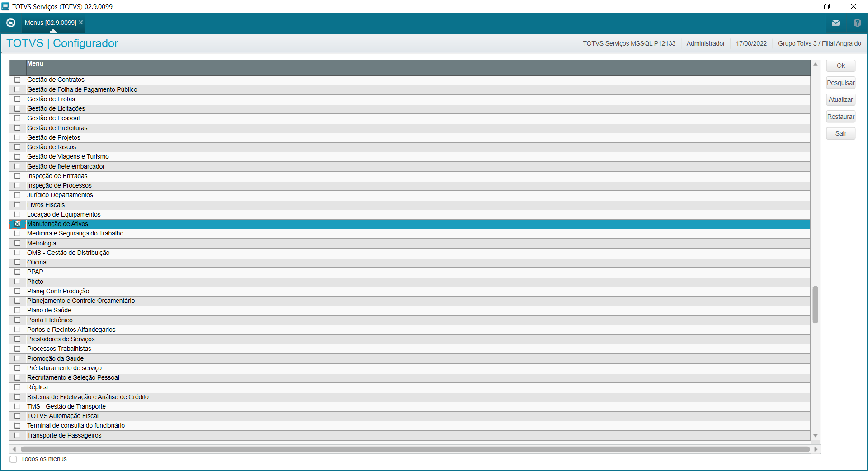This screenshot has width=868, height=471.
Task: Check the Plano de Saúde checkbox
Action: [17, 311]
